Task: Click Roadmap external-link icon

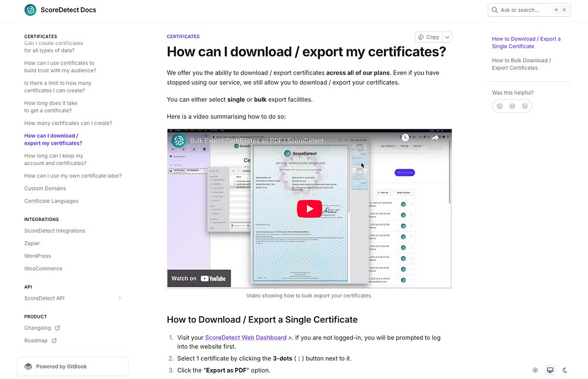Action: [54, 341]
